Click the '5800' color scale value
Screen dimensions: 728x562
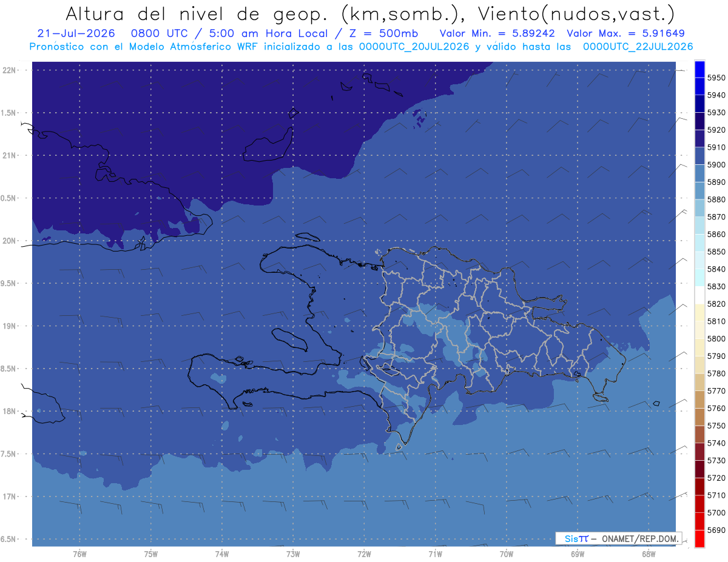pos(716,338)
